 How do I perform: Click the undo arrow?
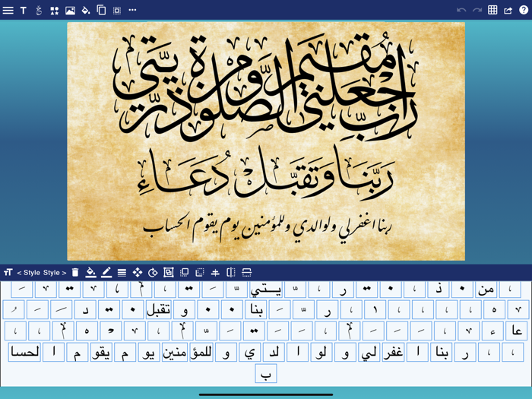pos(461,10)
